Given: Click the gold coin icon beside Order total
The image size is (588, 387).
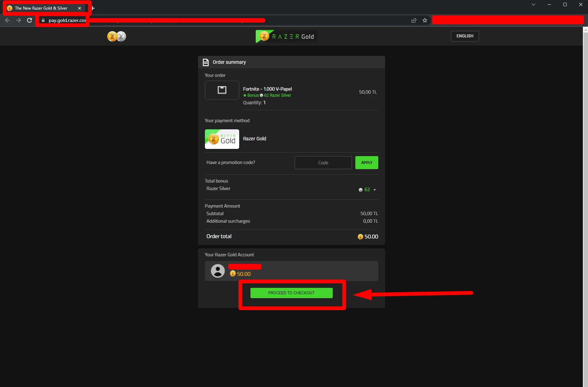Looking at the screenshot, I should click(360, 237).
